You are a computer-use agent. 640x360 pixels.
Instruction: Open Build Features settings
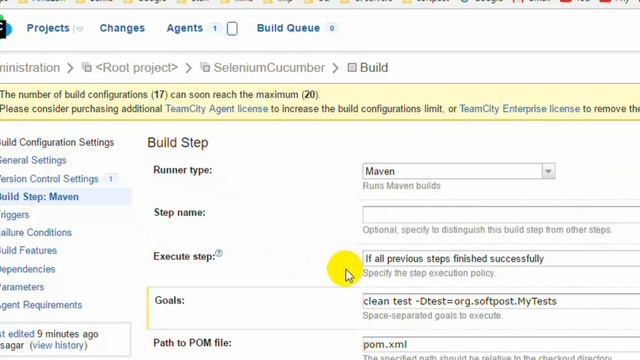(x=28, y=251)
